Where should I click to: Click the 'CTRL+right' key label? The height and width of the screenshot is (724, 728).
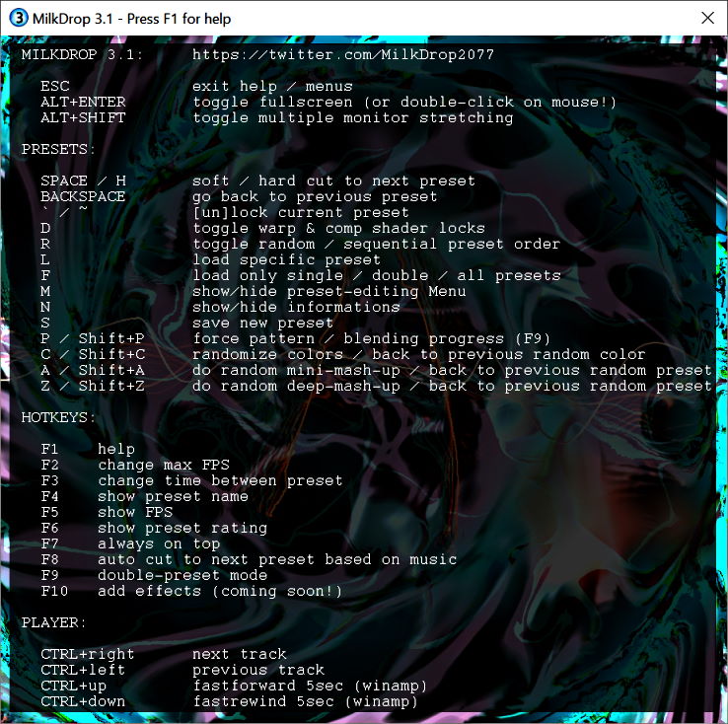point(88,654)
